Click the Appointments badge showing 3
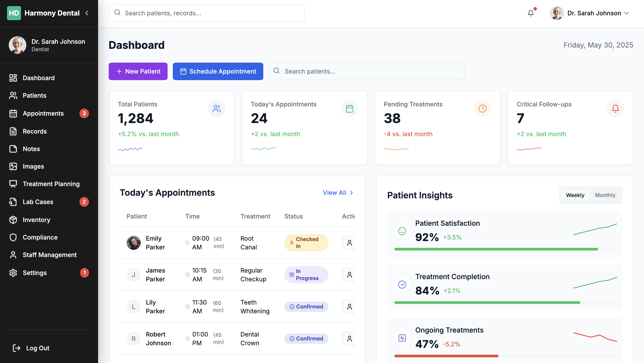Viewport: 644px width, 363px height. coord(84,113)
